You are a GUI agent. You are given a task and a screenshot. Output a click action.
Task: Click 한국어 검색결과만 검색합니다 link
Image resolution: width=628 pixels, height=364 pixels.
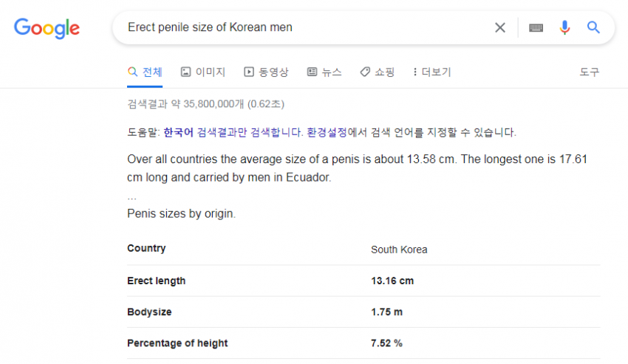[233, 133]
